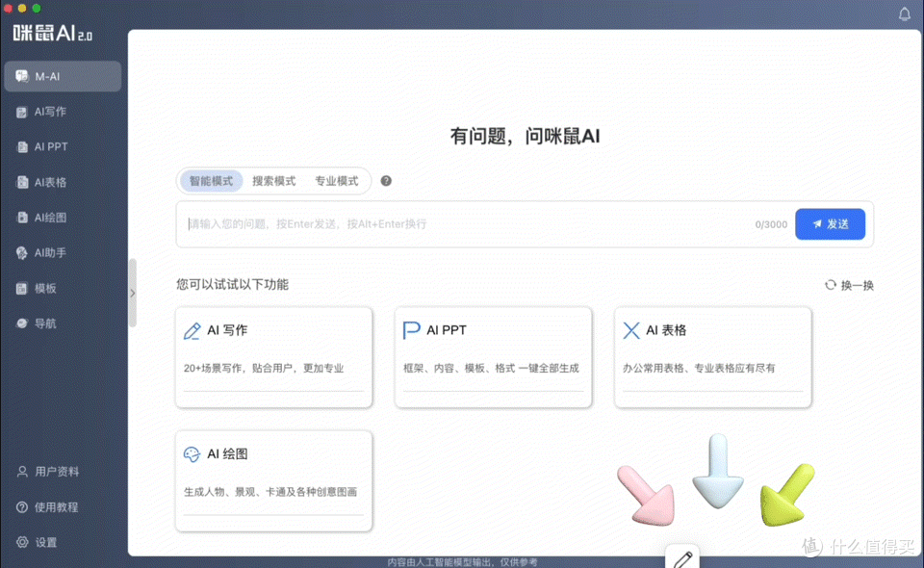
Task: Click the refresh icon beside 换一换
Action: tap(831, 285)
